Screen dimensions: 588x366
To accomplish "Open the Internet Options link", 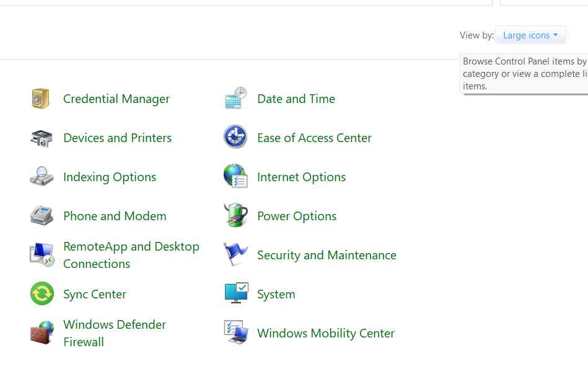I will [302, 177].
